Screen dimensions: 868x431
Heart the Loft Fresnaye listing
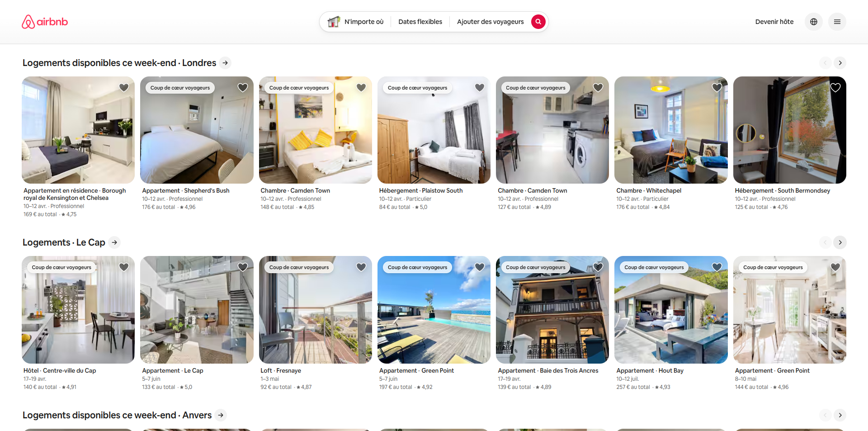coord(361,267)
